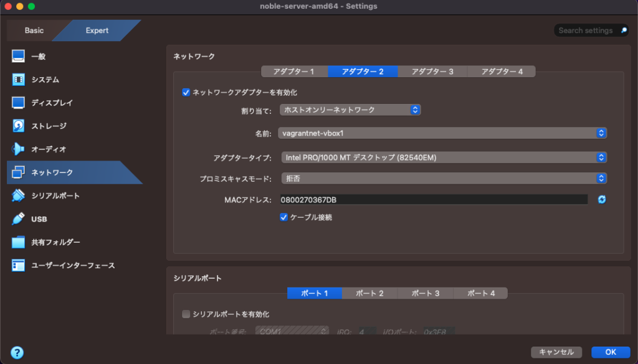The height and width of the screenshot is (364, 638).
Task: Open the attached-to dropdown showing ホストオンリーネットワーク
Action: coord(350,110)
